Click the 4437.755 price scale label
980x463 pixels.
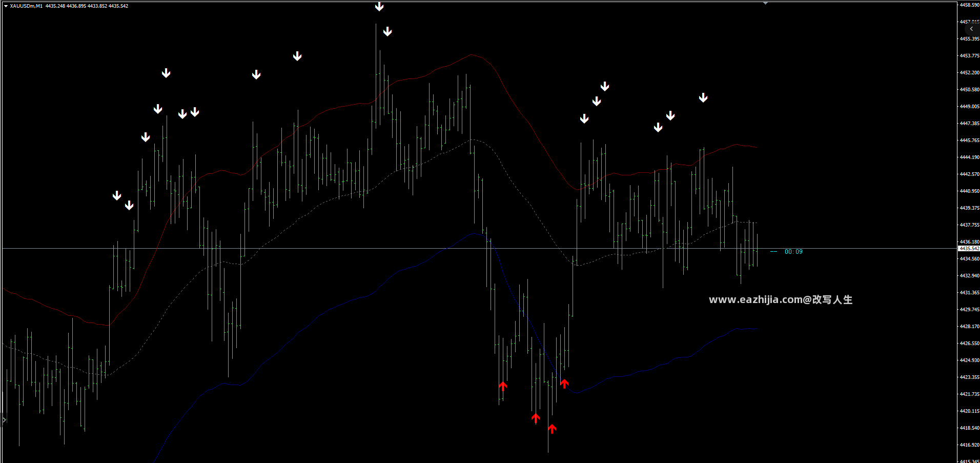point(969,225)
